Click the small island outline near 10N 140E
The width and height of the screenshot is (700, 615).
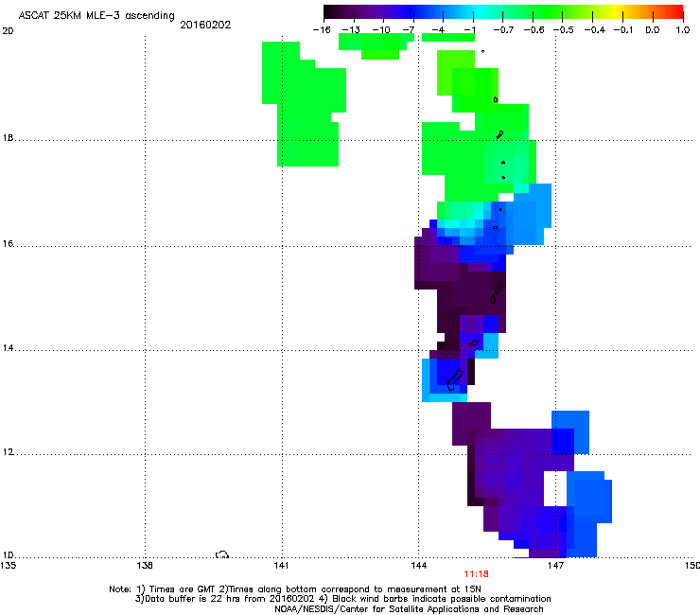tap(222, 554)
